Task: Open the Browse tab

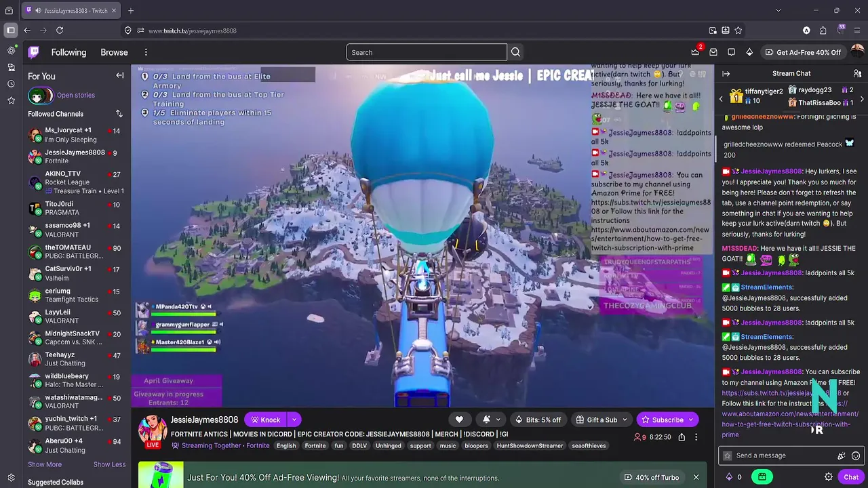Action: point(114,52)
